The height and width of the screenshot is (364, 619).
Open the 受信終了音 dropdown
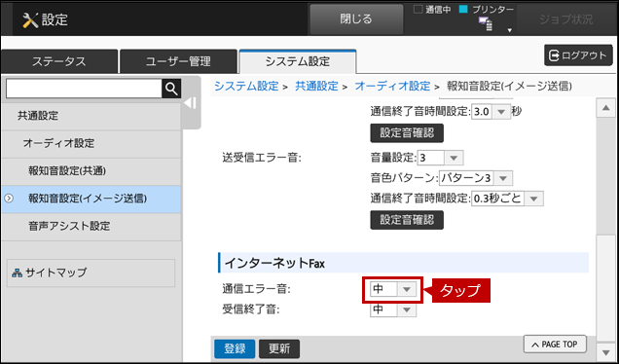click(393, 309)
